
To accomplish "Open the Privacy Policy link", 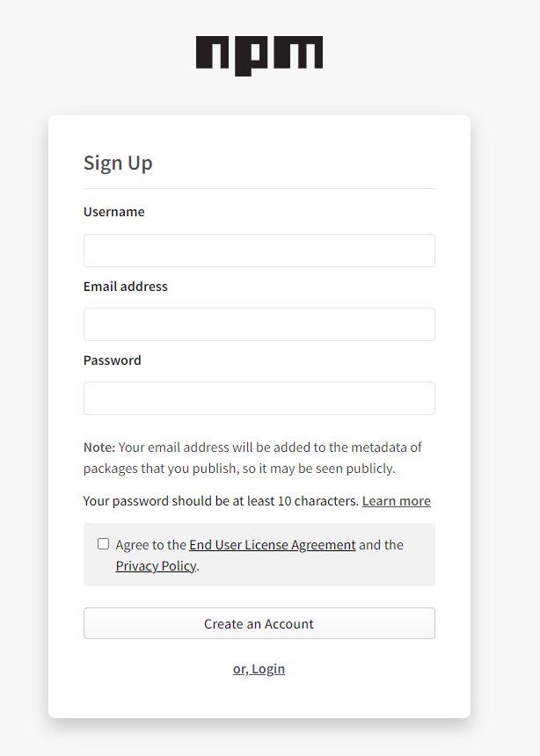I will click(x=156, y=566).
